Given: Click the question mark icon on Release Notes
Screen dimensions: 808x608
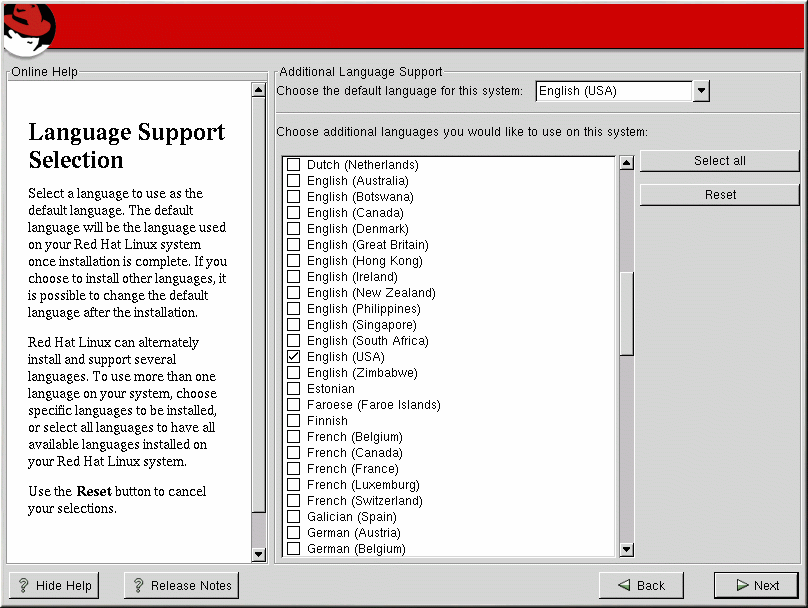Looking at the screenshot, I should click(x=138, y=585).
